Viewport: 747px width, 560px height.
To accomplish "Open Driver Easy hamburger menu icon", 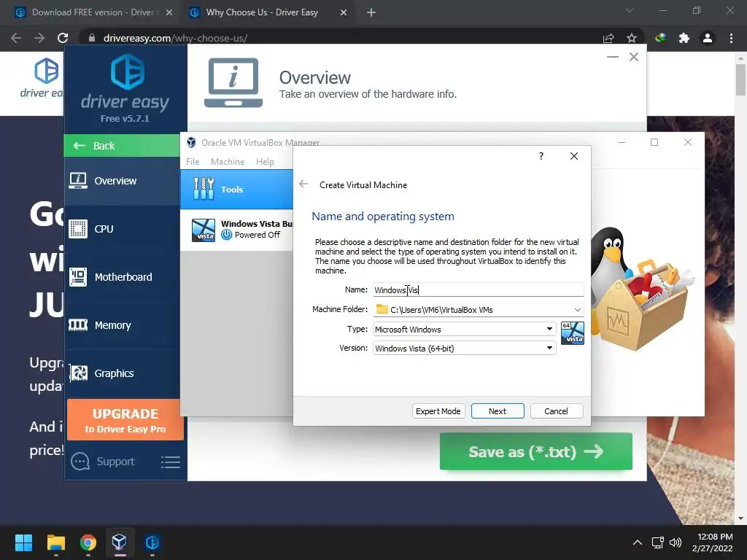I will tap(171, 462).
